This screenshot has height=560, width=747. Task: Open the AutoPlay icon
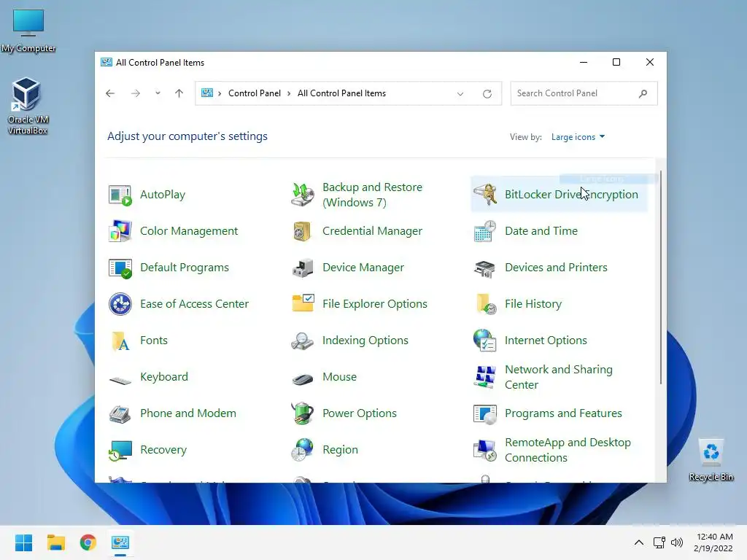(x=120, y=195)
